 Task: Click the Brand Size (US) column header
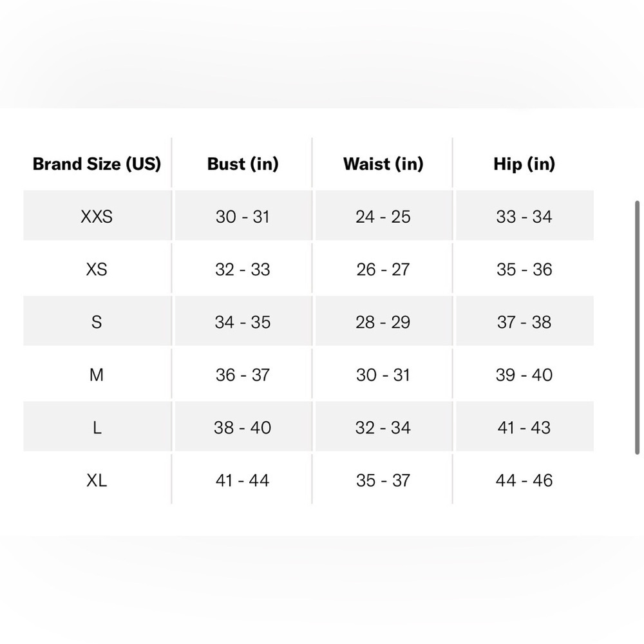[x=97, y=164]
